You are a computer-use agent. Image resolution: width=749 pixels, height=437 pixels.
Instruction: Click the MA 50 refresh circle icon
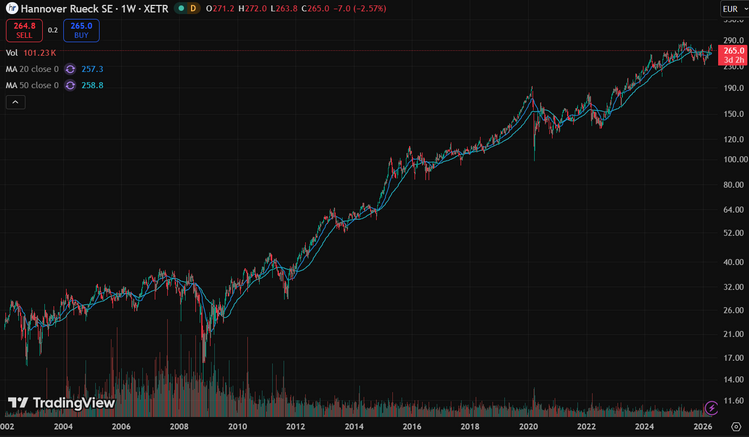[70, 85]
